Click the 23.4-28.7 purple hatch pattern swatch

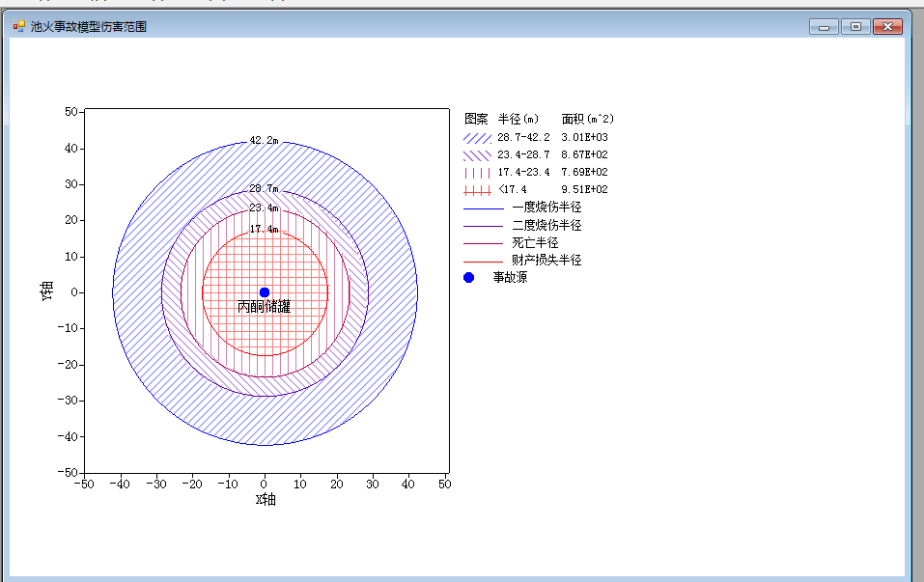pyautogui.click(x=477, y=155)
